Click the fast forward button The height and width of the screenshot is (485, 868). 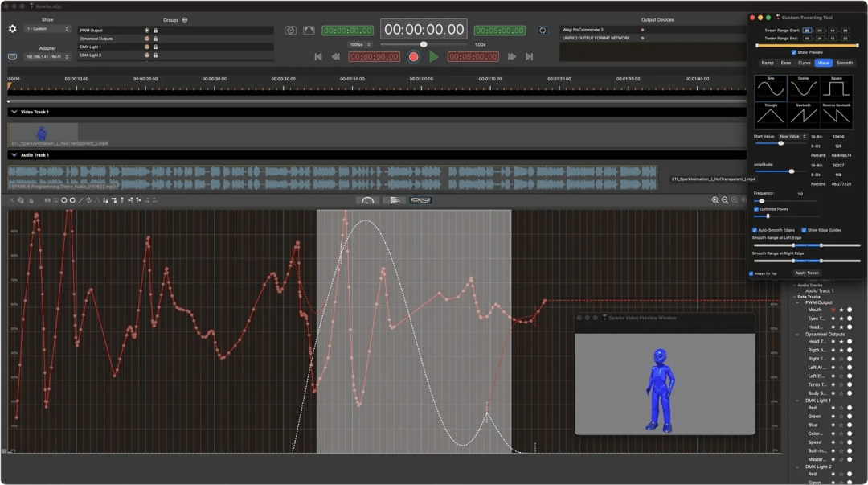pyautogui.click(x=512, y=56)
